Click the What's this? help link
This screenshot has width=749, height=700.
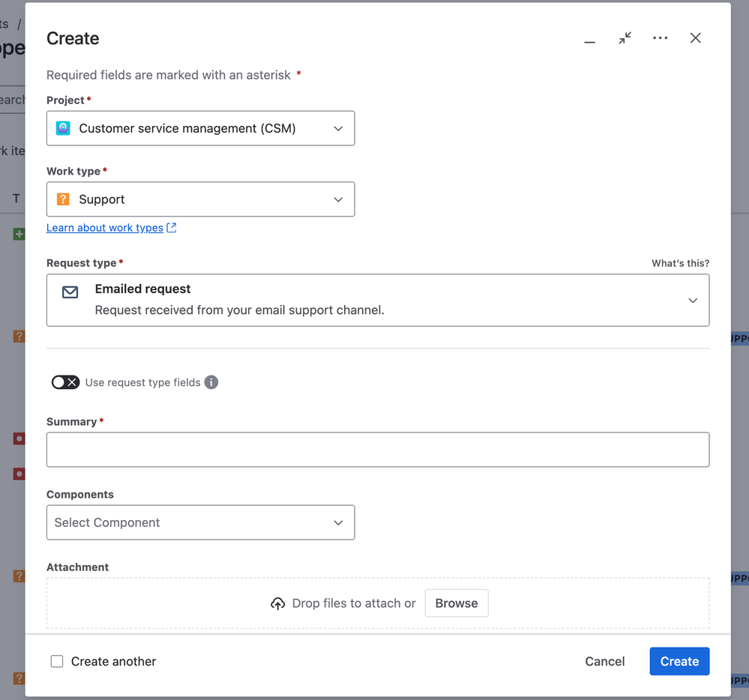[680, 263]
